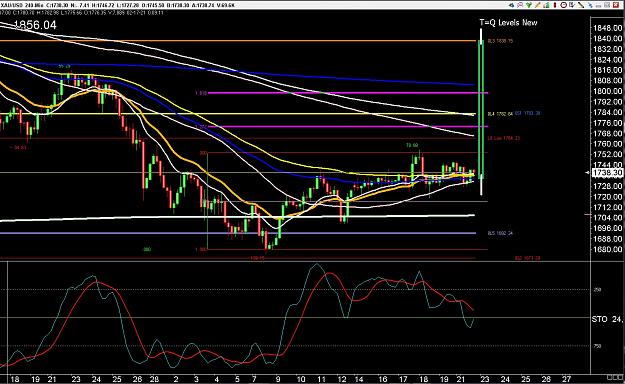Click the 1680.00 price axis label
Screen dimensions: 625x384
point(607,250)
